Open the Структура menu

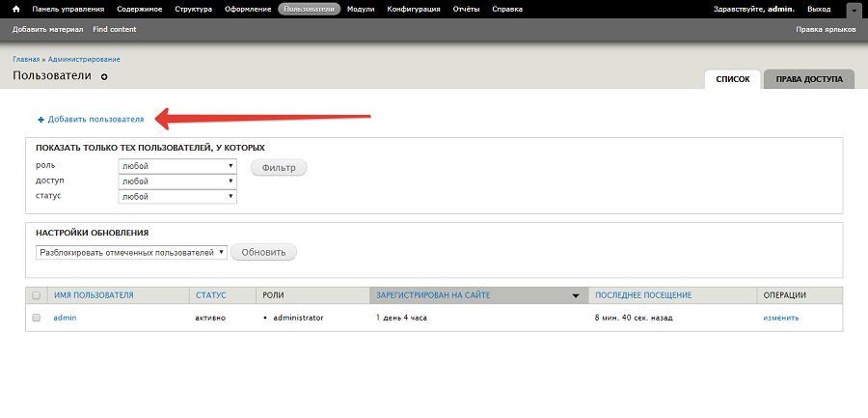coord(193,10)
